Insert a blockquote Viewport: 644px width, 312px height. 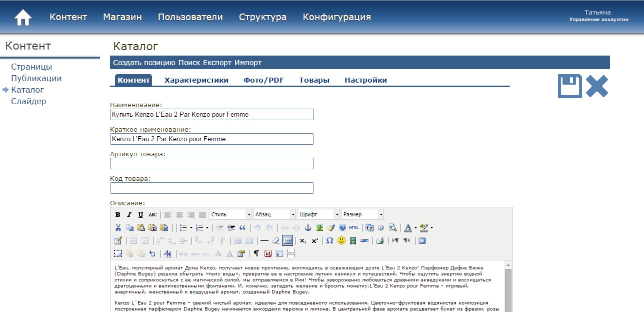[242, 227]
